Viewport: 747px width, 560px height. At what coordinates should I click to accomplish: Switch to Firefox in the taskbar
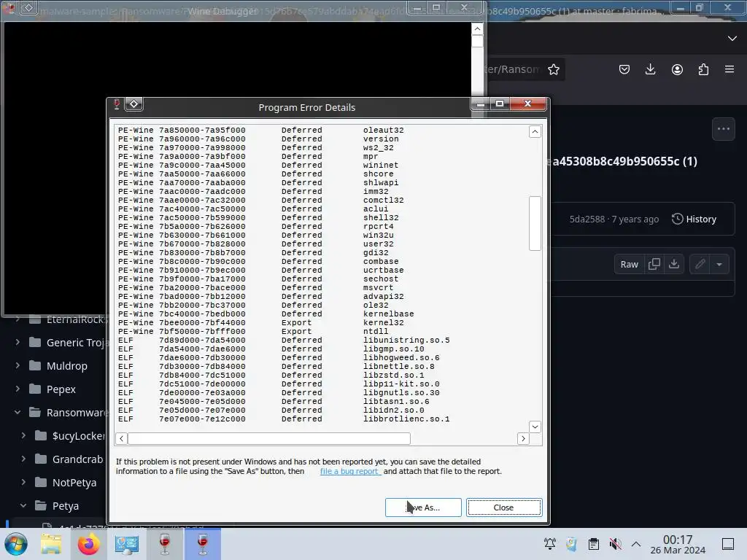click(x=88, y=544)
